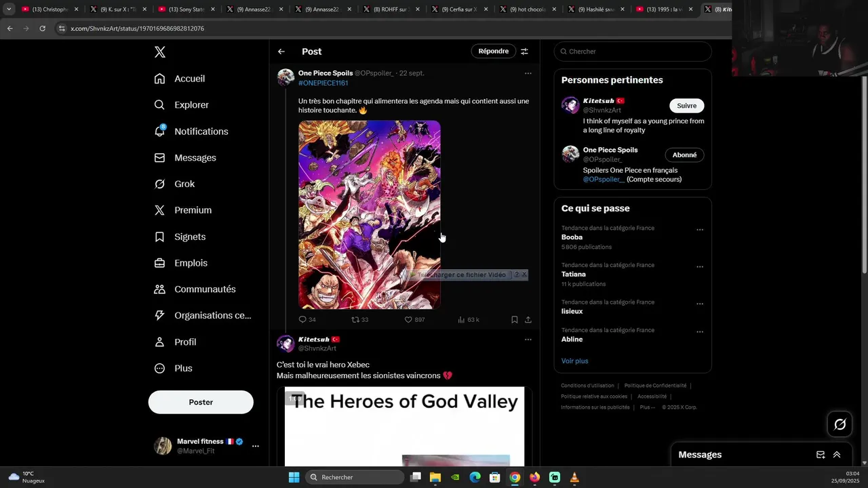
Task: Click the Répondre button
Action: tap(493, 52)
